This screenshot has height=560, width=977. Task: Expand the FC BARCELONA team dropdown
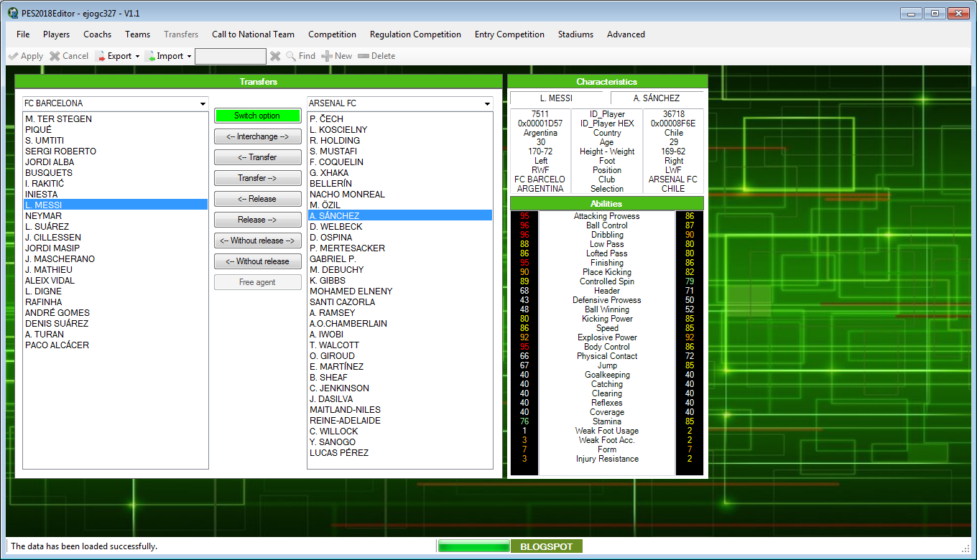(203, 104)
